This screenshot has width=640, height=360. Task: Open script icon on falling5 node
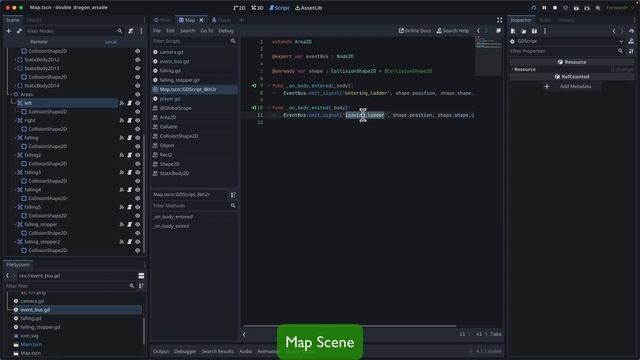pos(129,207)
